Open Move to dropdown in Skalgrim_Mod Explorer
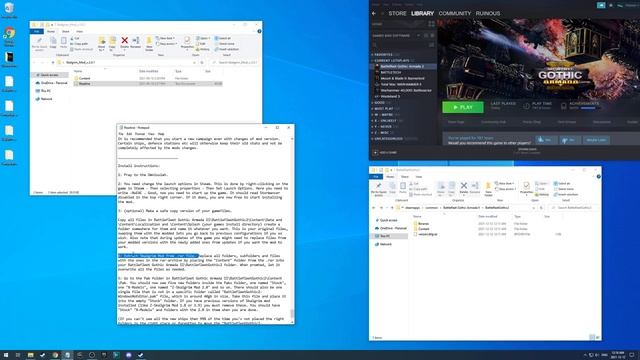 coord(102,49)
